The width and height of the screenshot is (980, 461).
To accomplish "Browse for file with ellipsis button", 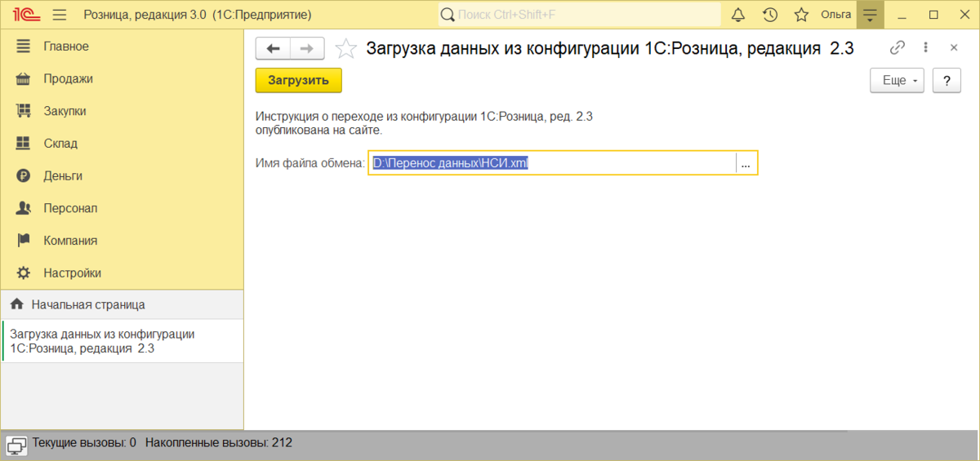I will click(x=746, y=163).
